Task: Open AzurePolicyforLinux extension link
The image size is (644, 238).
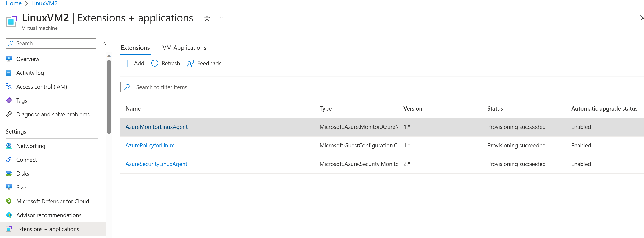Action: 149,145
